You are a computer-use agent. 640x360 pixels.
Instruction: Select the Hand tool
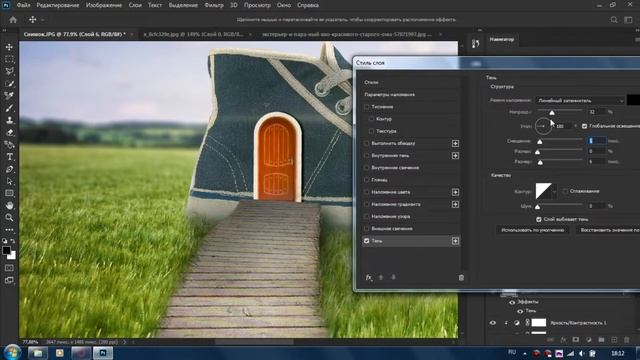(9, 205)
